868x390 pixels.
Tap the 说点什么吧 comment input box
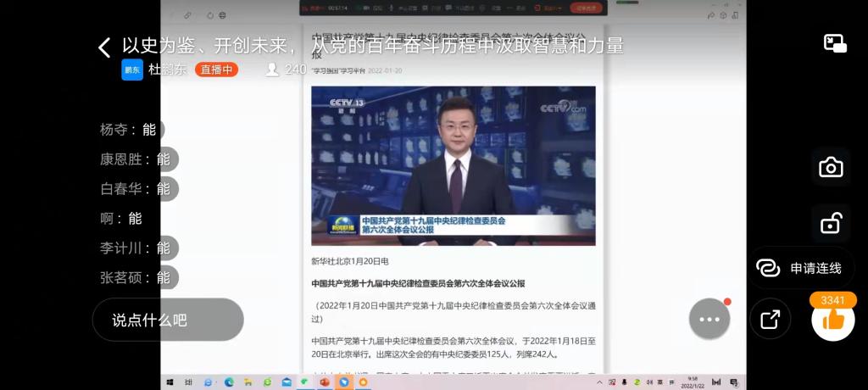coord(167,320)
